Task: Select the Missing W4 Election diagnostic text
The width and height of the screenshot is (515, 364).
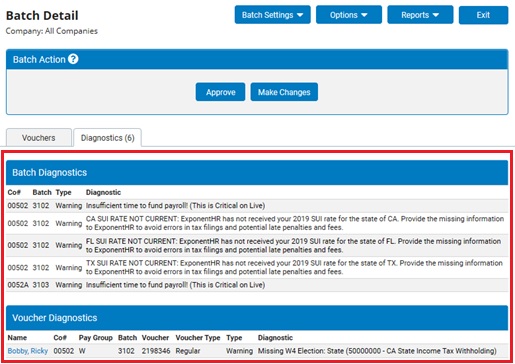Action: 377,351
